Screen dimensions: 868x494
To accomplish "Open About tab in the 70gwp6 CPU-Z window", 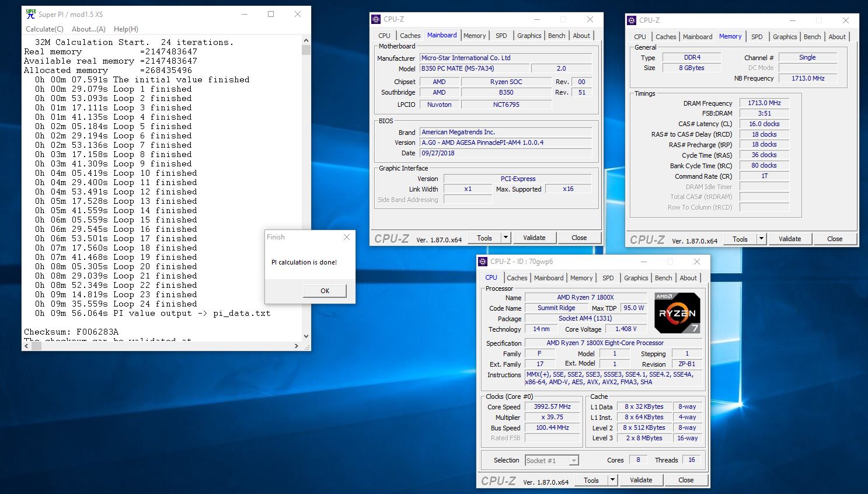I will point(688,278).
